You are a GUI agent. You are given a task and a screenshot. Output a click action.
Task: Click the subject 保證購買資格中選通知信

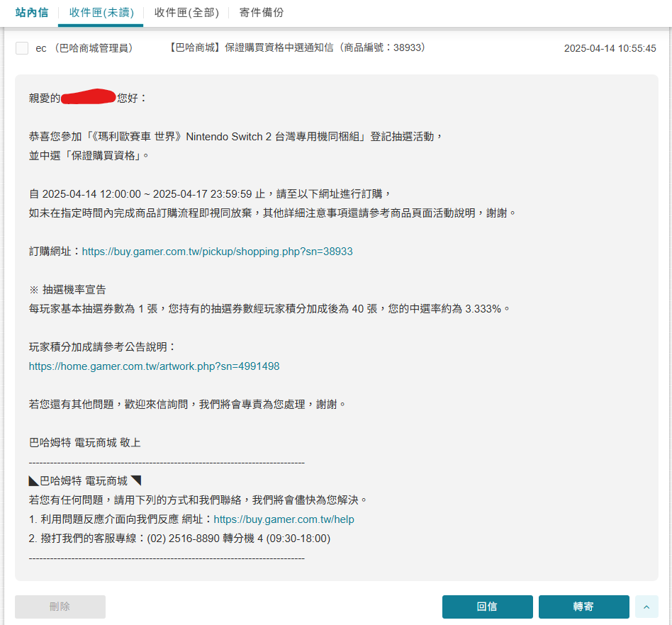tap(279, 47)
